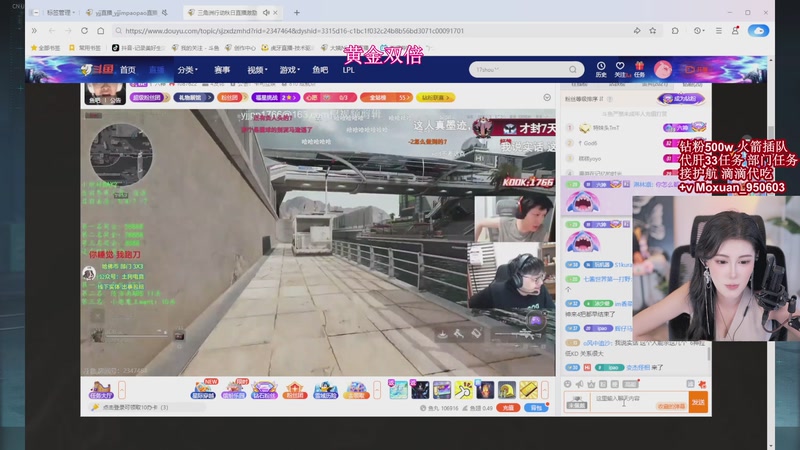
Task: Select the gold bar gift
Action: 529,390
